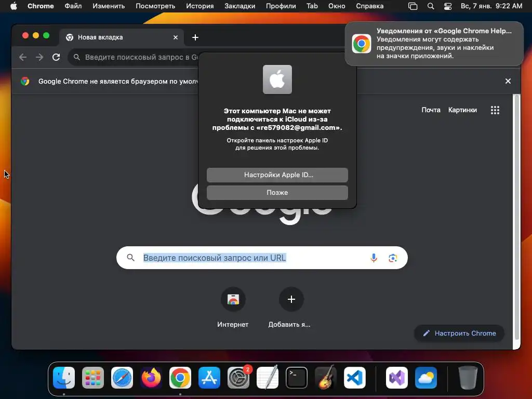Open the Chrome application menu
Image resolution: width=532 pixels, height=399 pixels.
41,6
